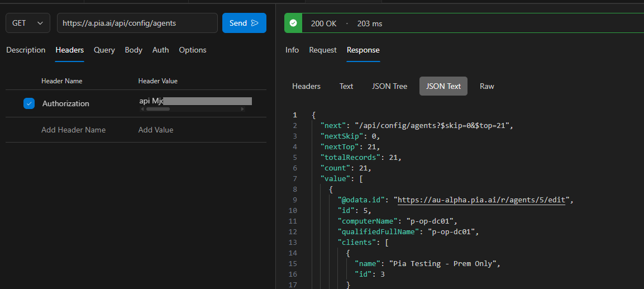Open the Description tab
This screenshot has width=644, height=289.
click(26, 50)
